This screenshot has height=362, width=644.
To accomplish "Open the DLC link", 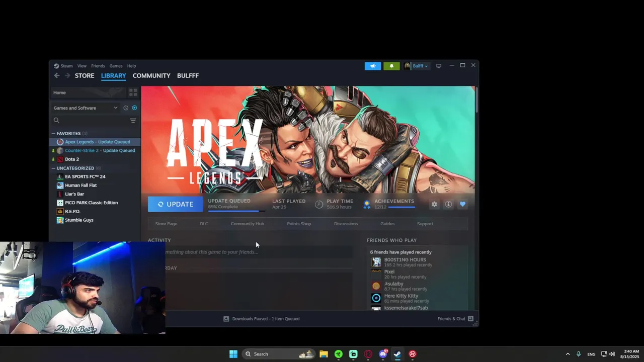I will [204, 224].
